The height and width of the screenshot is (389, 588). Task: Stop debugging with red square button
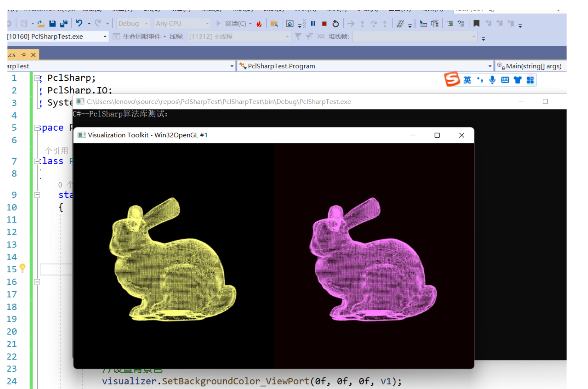(x=324, y=24)
